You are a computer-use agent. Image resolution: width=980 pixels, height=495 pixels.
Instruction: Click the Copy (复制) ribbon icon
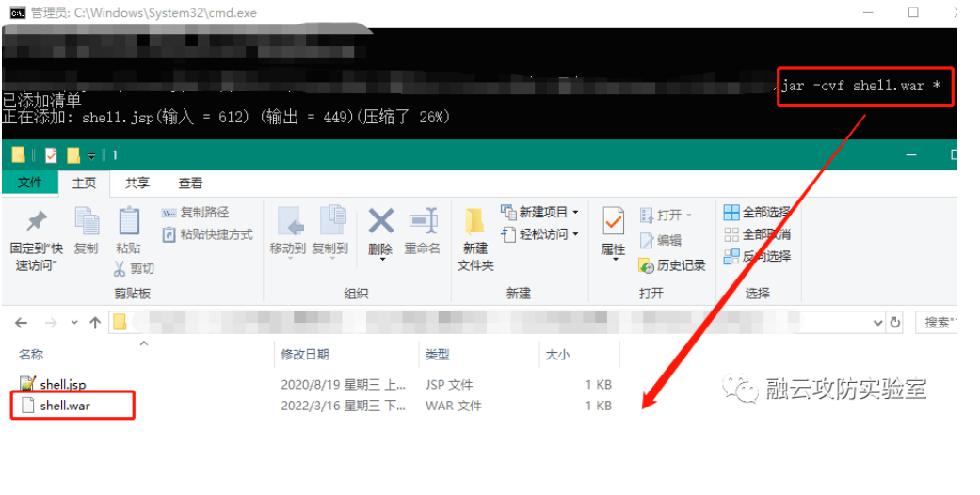pyautogui.click(x=87, y=221)
